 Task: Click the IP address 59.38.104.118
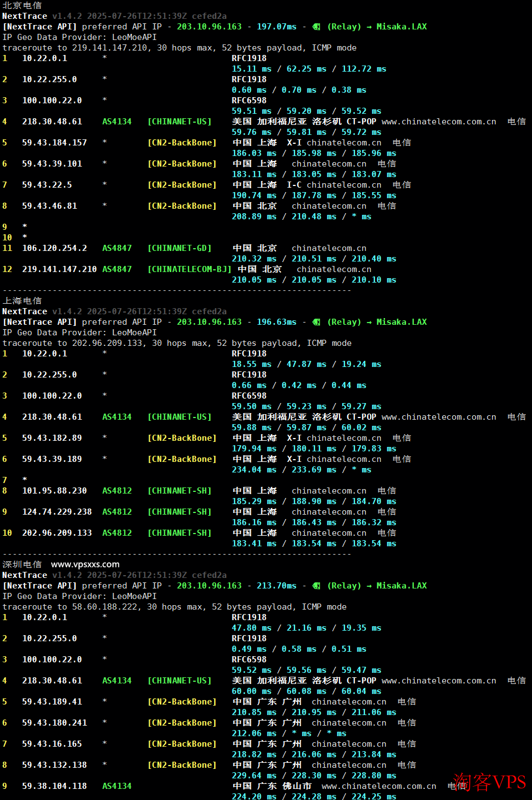tap(54, 786)
